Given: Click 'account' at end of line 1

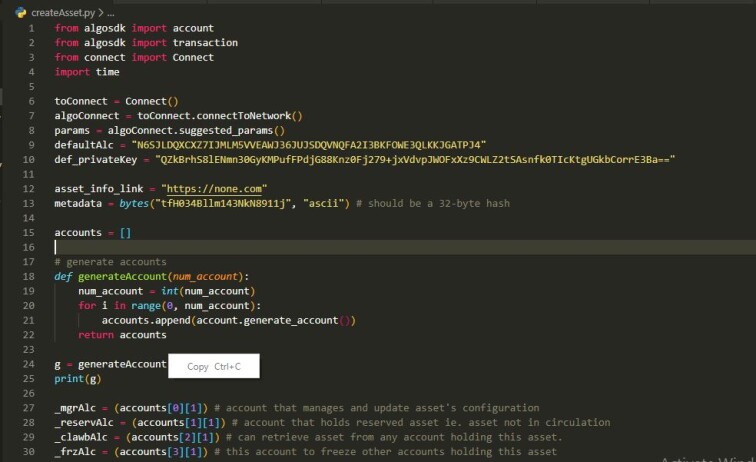Looking at the screenshot, I should pyautogui.click(x=193, y=28).
